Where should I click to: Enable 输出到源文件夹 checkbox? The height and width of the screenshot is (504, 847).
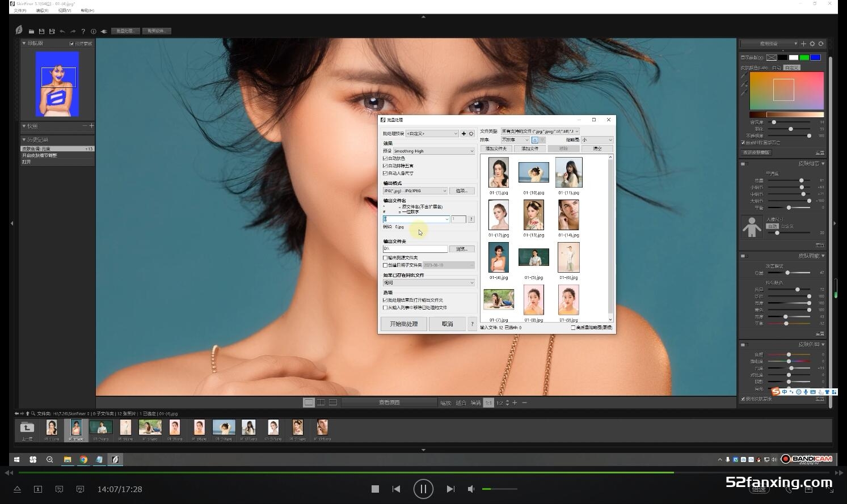click(x=385, y=258)
